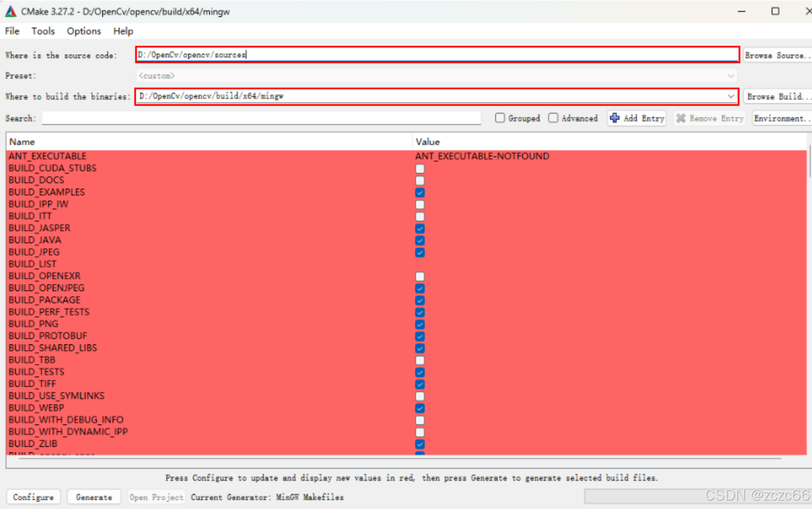
Task: Expand the Preset dropdown
Action: point(731,76)
